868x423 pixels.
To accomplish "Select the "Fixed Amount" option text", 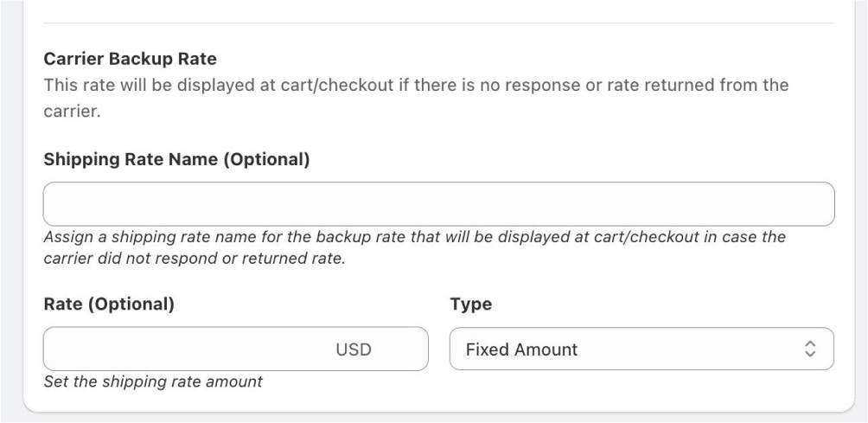I will (x=521, y=349).
